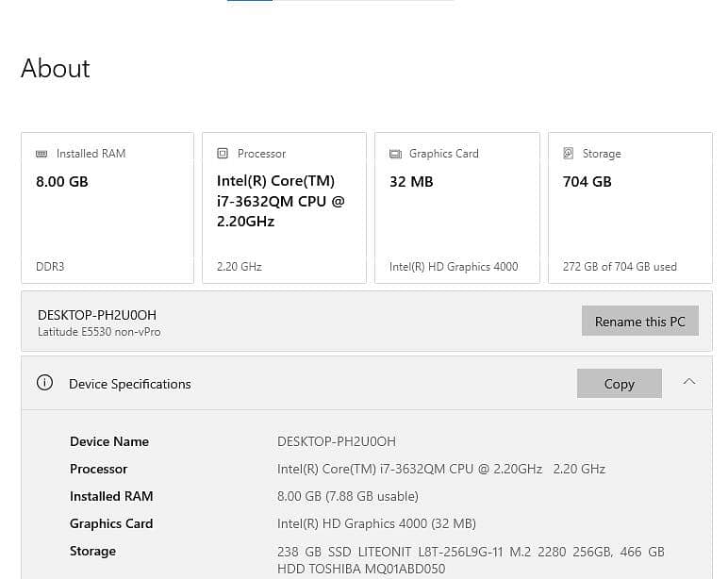Click the Device Specifications info icon
728x579 pixels.
coord(44,383)
